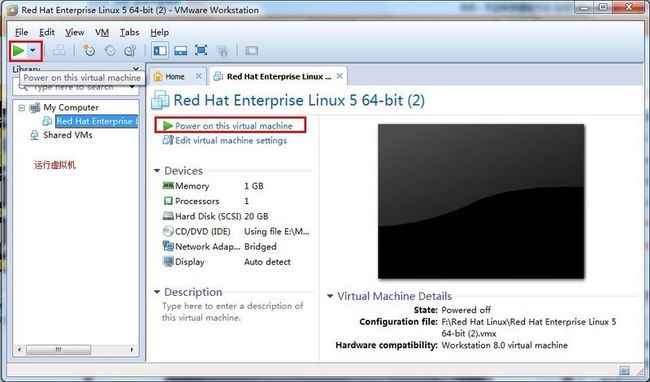This screenshot has height=382, width=650.
Task: Open the library search dropdown arrow
Action: point(132,87)
